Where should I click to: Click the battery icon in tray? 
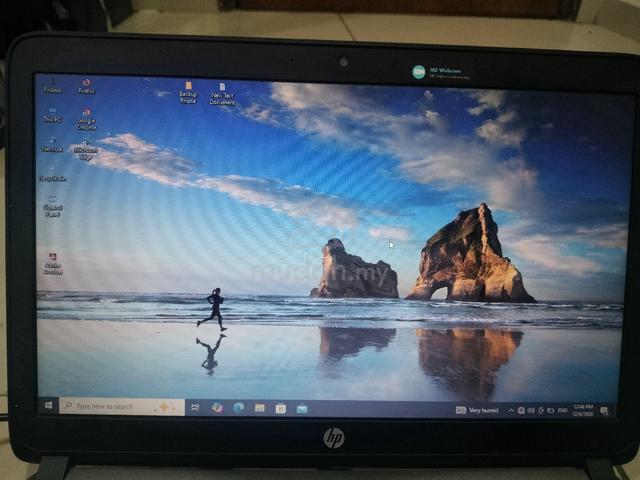[551, 410]
